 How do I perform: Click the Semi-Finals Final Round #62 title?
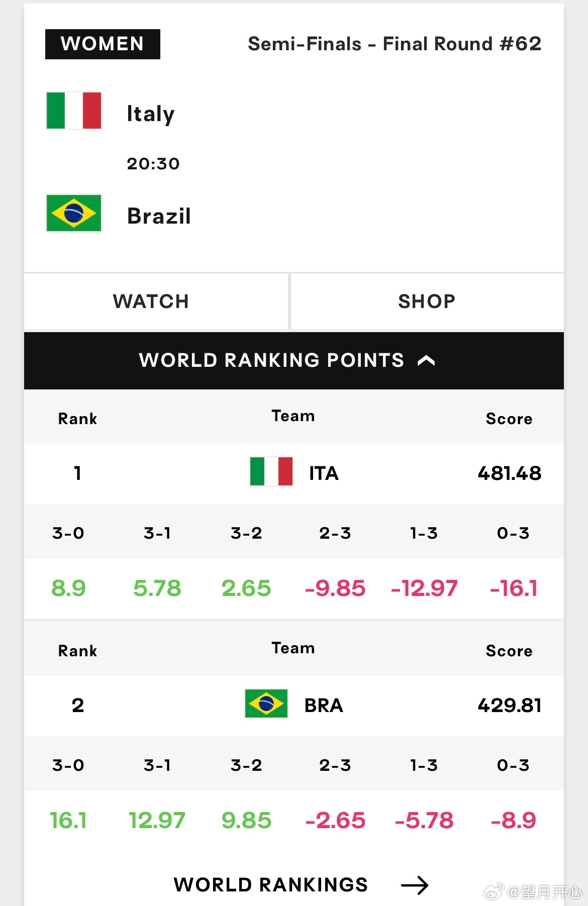point(395,44)
